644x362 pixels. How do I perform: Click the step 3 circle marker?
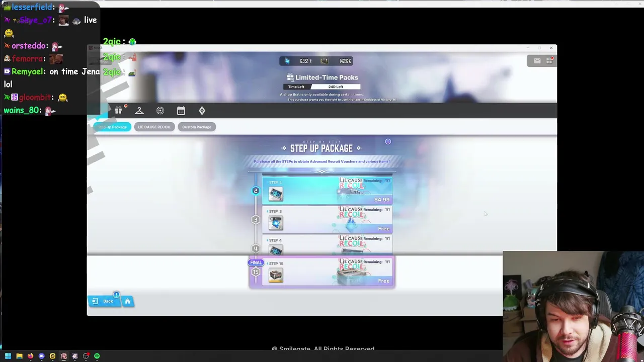pyautogui.click(x=256, y=220)
